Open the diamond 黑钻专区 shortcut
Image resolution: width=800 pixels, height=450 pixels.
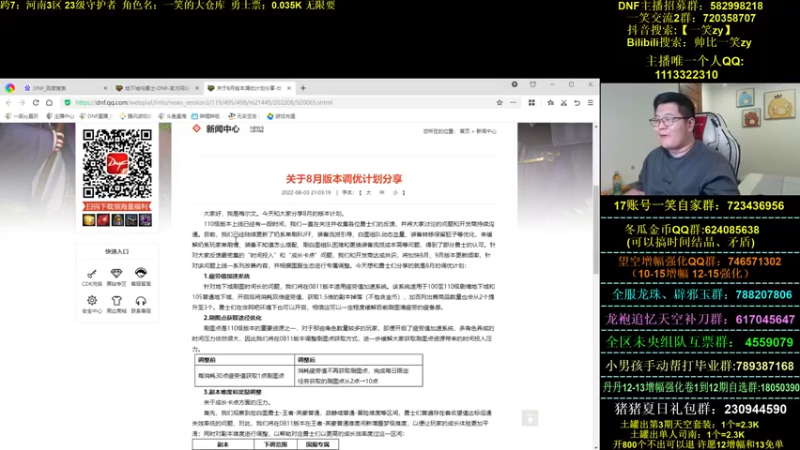pos(116,277)
